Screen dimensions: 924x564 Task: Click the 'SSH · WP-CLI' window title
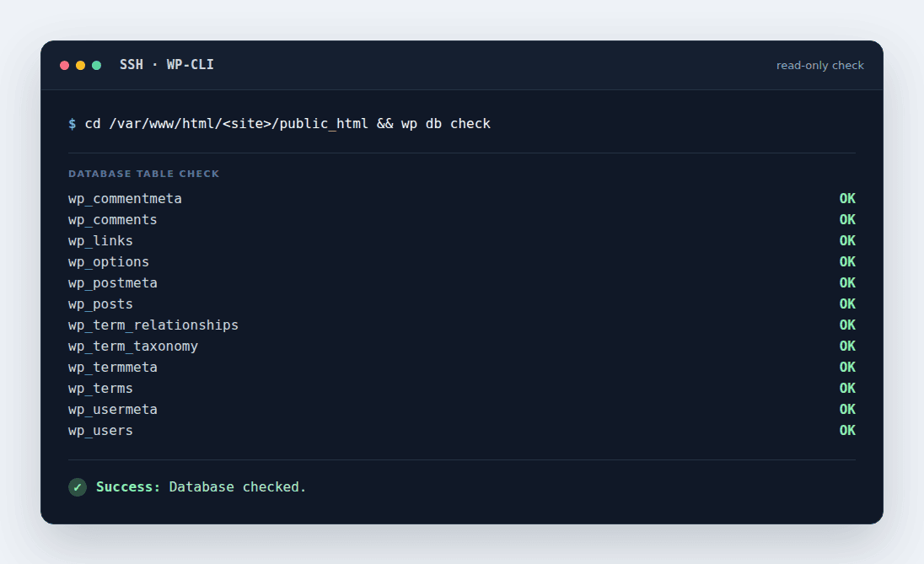(167, 65)
